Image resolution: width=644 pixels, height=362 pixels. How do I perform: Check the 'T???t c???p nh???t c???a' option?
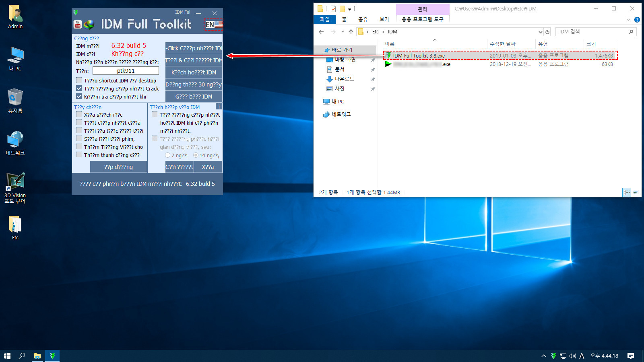click(79, 123)
